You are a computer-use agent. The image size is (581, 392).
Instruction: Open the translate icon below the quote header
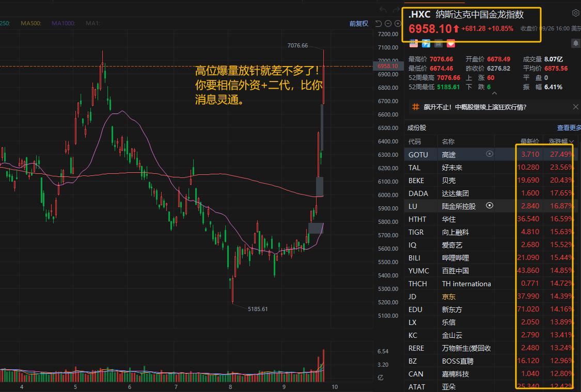tap(426, 44)
